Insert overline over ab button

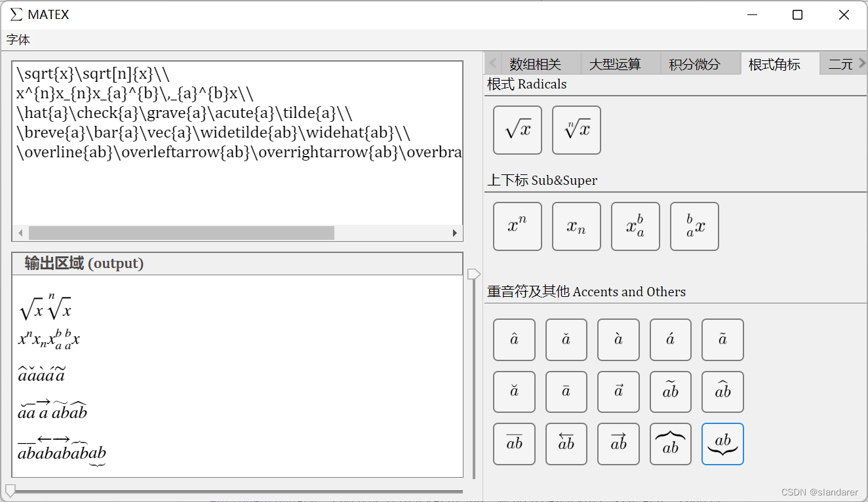[514, 444]
